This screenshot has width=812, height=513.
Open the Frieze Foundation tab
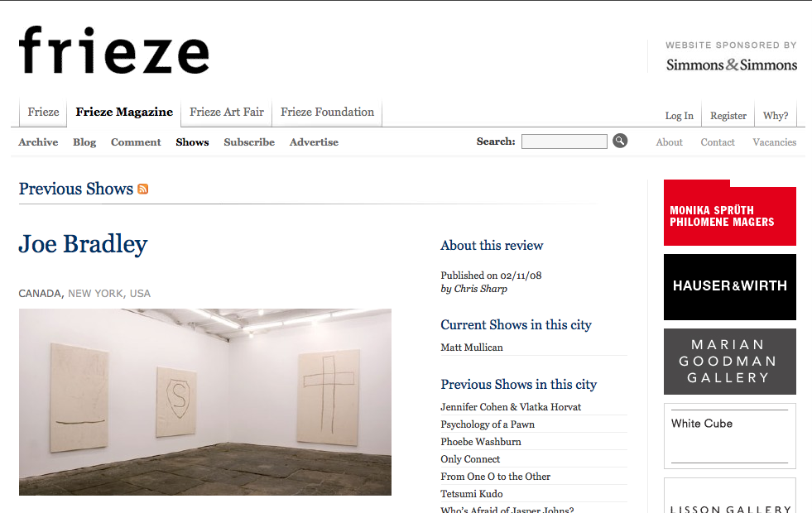click(x=327, y=112)
